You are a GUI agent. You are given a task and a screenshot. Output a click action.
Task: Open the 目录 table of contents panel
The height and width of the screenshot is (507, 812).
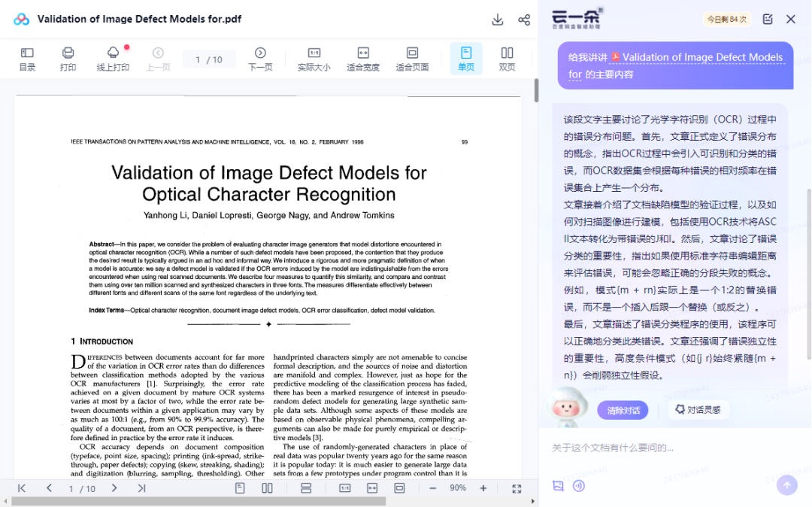coord(28,59)
